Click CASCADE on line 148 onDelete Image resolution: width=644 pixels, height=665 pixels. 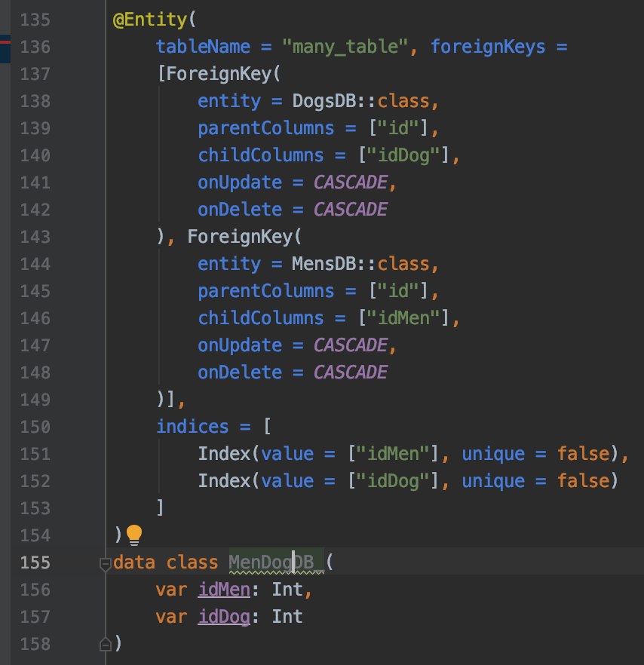351,372
